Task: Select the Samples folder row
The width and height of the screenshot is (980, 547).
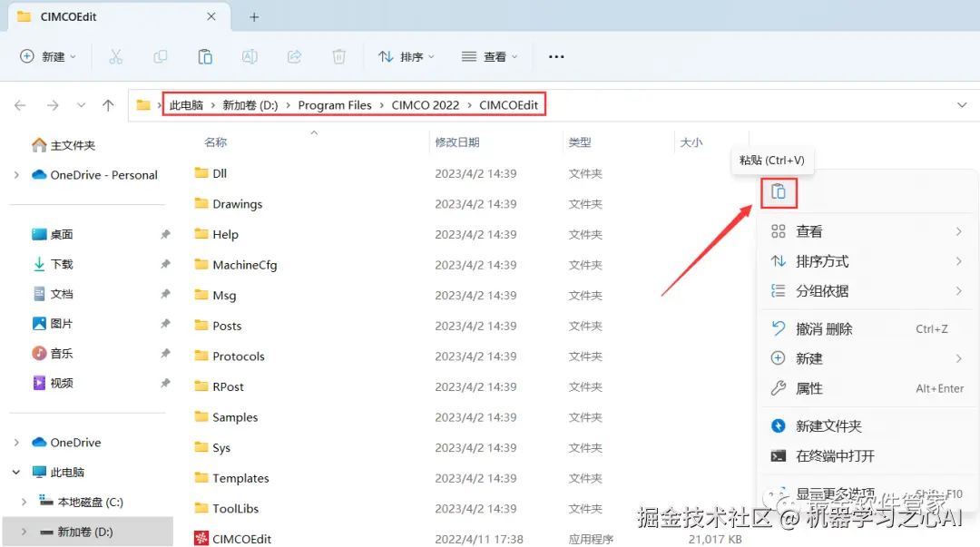Action: 469,417
